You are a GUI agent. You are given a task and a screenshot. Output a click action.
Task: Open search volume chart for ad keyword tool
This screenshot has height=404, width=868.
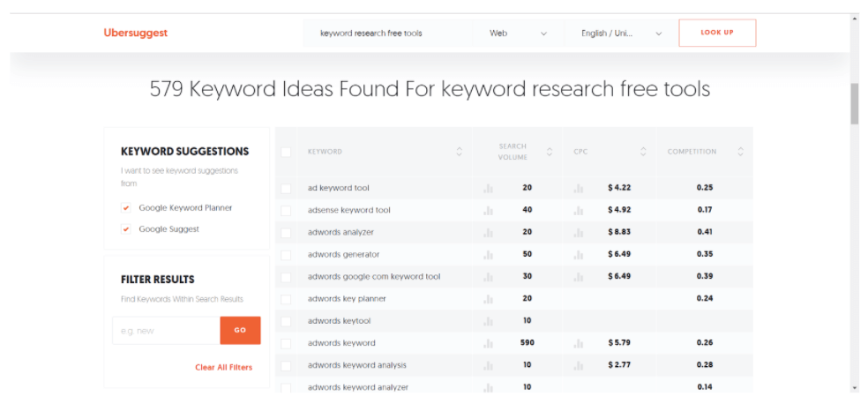tap(488, 188)
